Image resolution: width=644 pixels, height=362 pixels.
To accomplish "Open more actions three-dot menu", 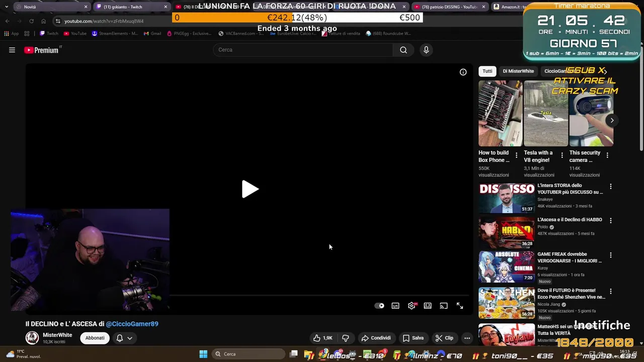I will click(x=467, y=338).
